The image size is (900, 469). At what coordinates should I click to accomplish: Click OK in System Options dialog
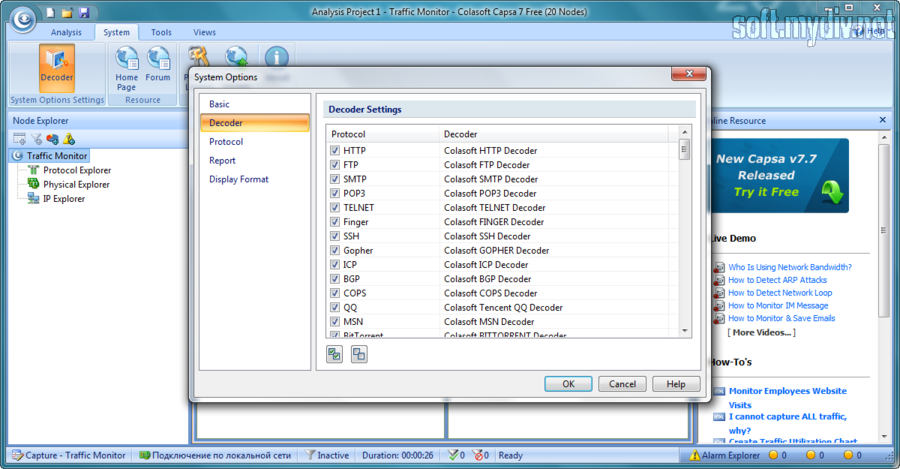coord(568,384)
